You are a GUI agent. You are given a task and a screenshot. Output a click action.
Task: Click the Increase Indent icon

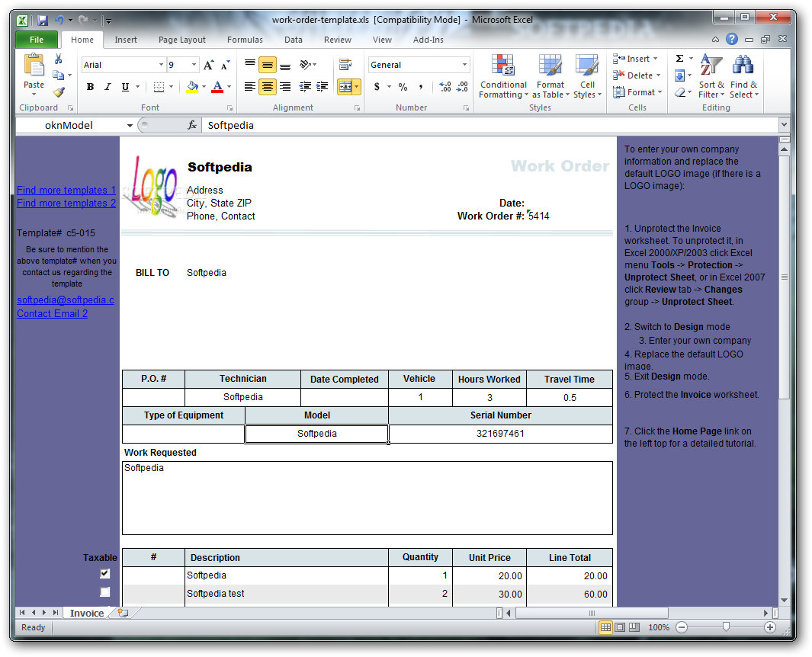[x=322, y=86]
